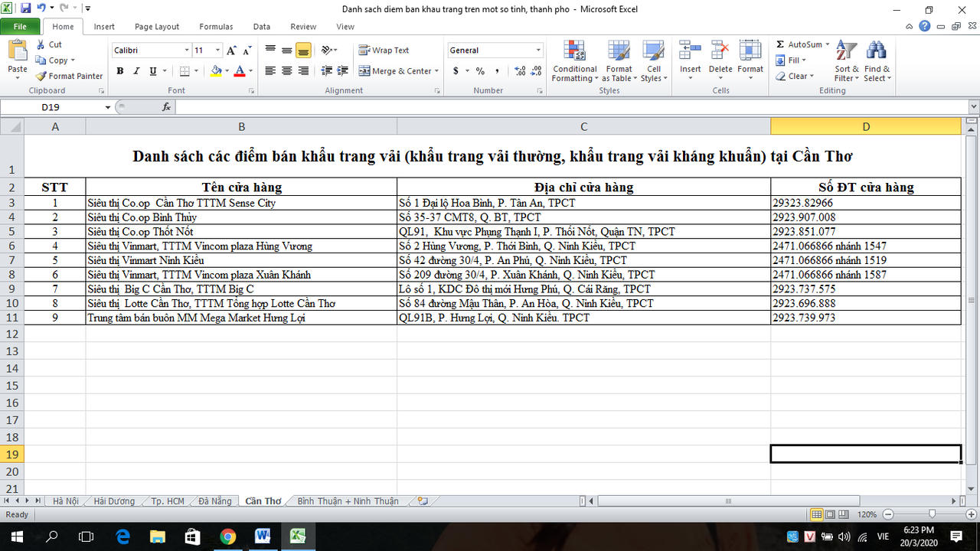Switch to the Page Layout ribbon tab
The width and height of the screenshot is (980, 551).
point(157,27)
